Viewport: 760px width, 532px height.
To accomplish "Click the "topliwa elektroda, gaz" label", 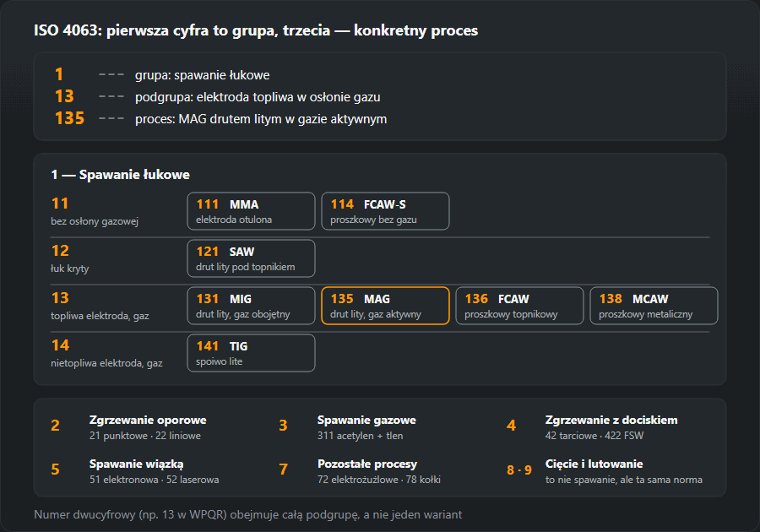I will [x=100, y=316].
